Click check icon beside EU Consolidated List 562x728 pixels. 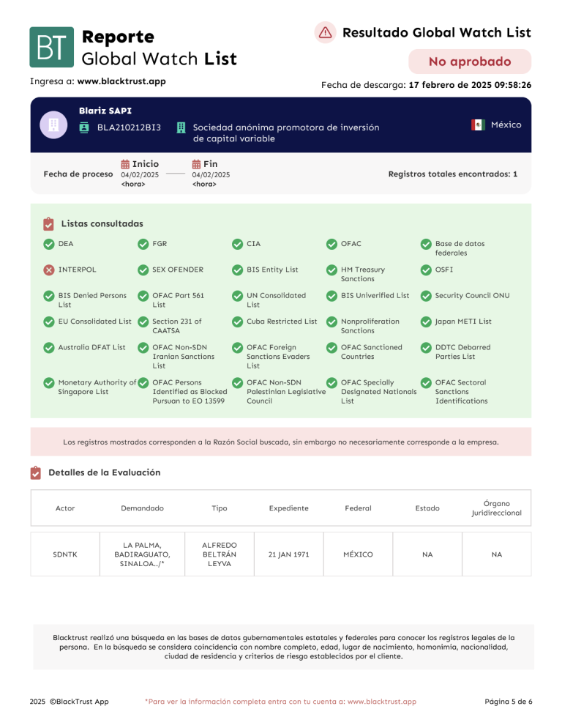pos(49,322)
